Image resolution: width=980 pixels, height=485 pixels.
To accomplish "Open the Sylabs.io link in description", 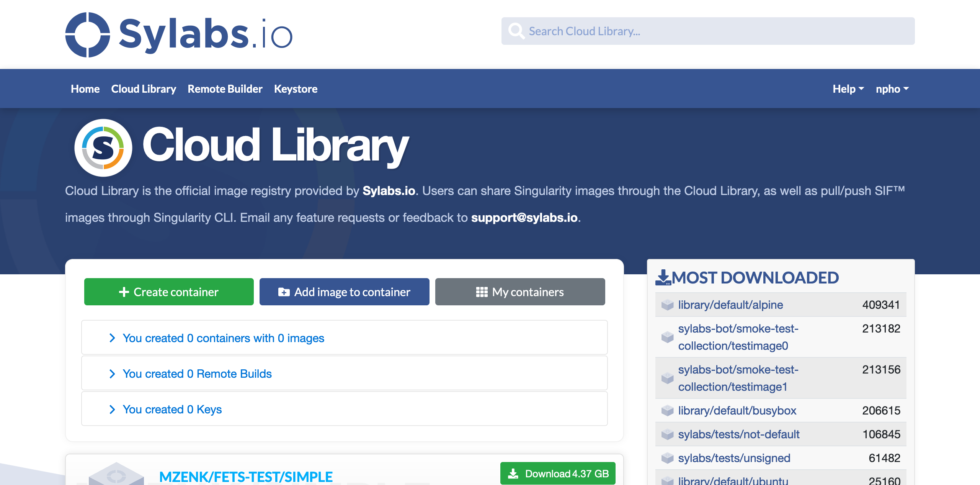I will click(389, 191).
